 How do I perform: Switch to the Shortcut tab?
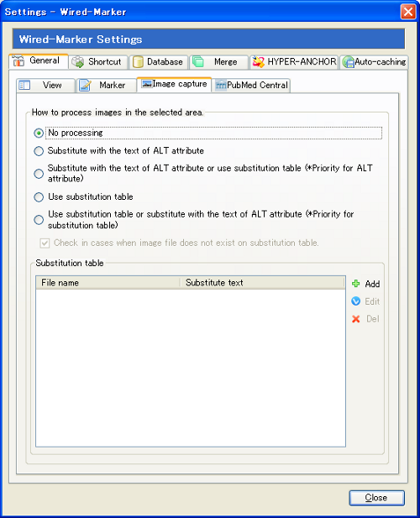98,62
